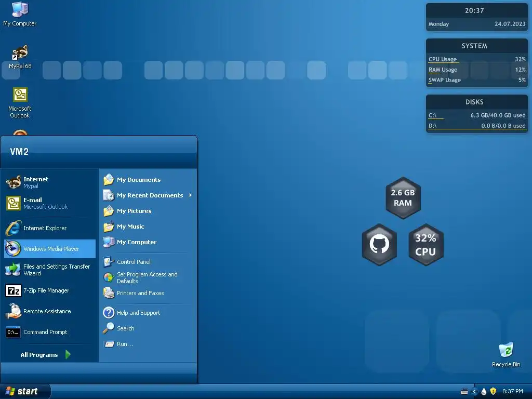Open Set Program Access and Defaults
The image size is (532, 399).
148,277
